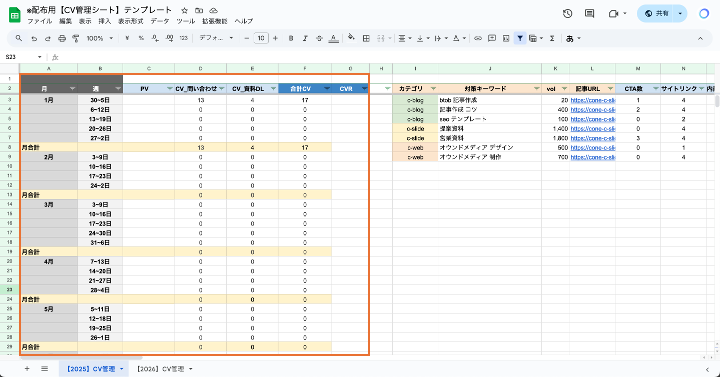This screenshot has height=377, width=720.
Task: Open the toolbar menu search
Action: point(19,39)
